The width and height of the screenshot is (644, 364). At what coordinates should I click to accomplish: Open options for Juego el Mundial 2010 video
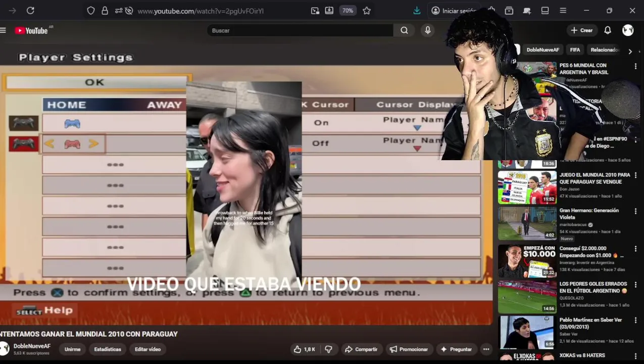point(635,175)
